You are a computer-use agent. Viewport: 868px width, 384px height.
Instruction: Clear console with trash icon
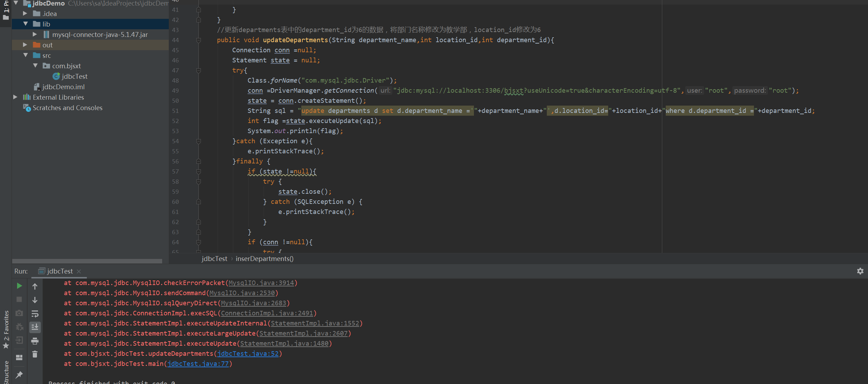35,354
